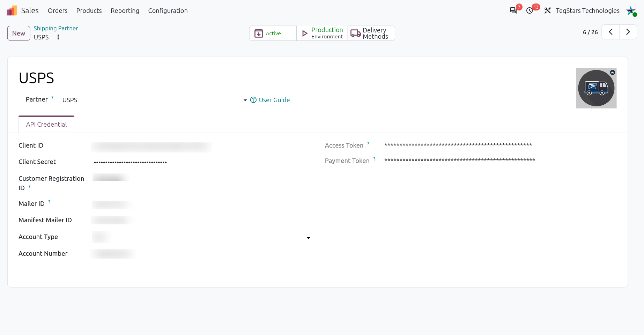
Task: Click Access Token help question mark
Action: click(x=368, y=144)
